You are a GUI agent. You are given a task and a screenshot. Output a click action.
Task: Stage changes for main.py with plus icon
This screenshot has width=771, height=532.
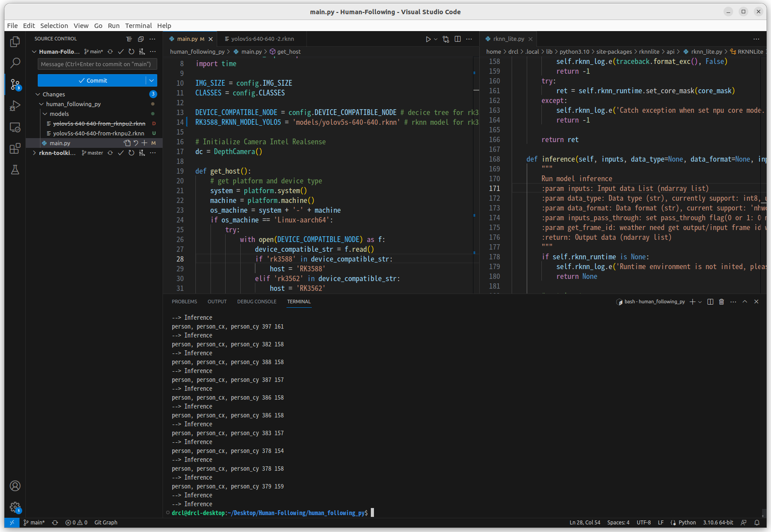144,143
